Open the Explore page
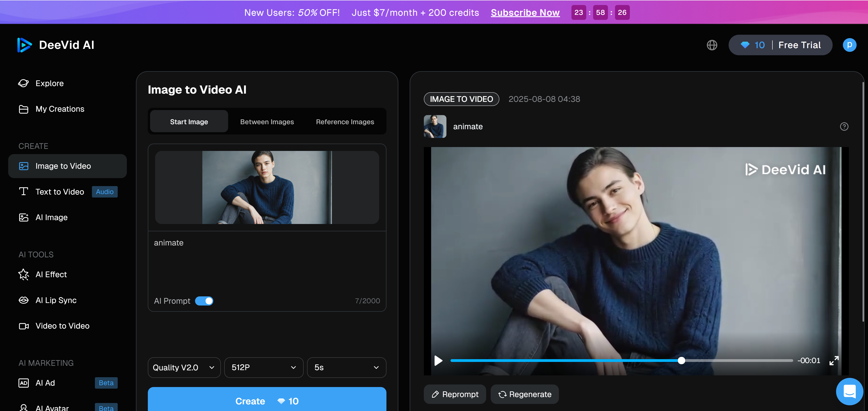Viewport: 868px width, 411px height. 50,83
